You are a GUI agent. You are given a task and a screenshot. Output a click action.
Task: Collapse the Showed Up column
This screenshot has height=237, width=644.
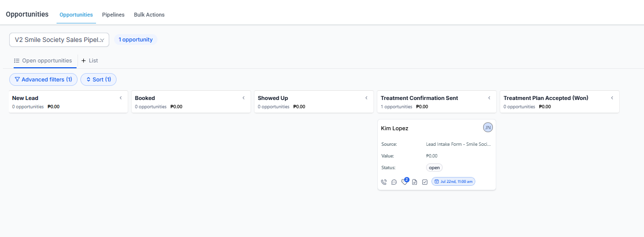366,98
